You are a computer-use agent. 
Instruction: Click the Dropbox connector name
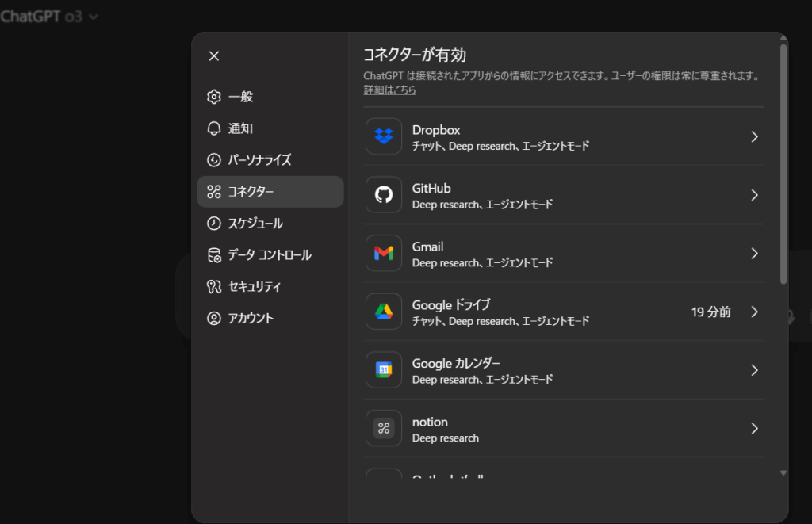coord(436,130)
